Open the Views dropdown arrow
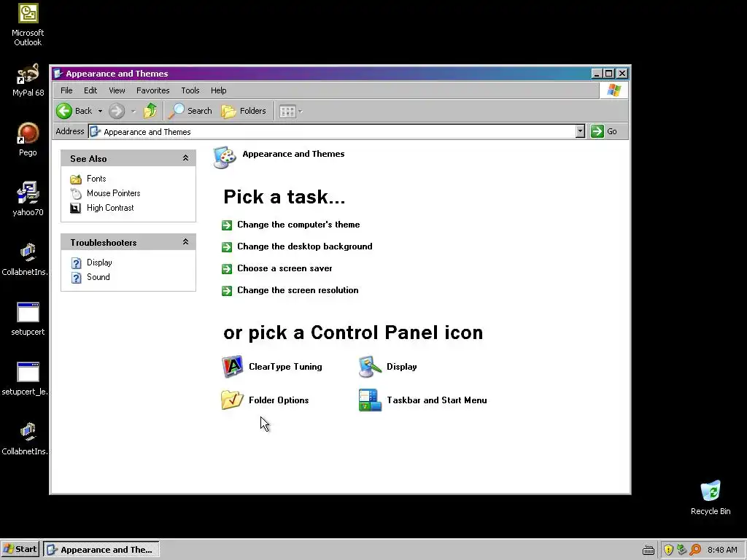 click(x=300, y=112)
